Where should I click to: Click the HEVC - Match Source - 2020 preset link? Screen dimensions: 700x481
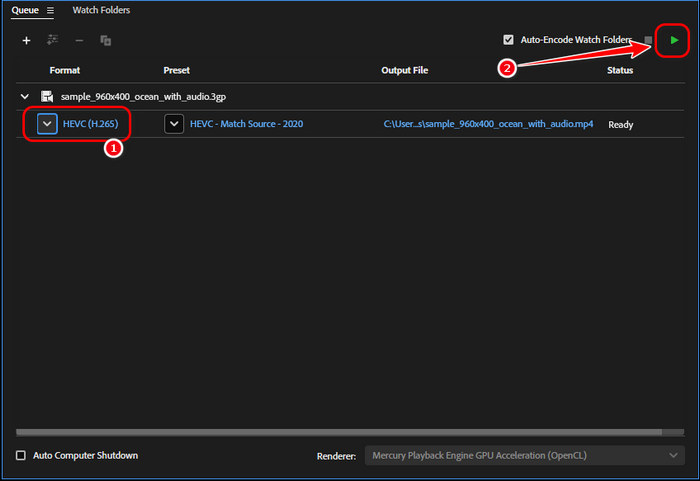click(246, 124)
